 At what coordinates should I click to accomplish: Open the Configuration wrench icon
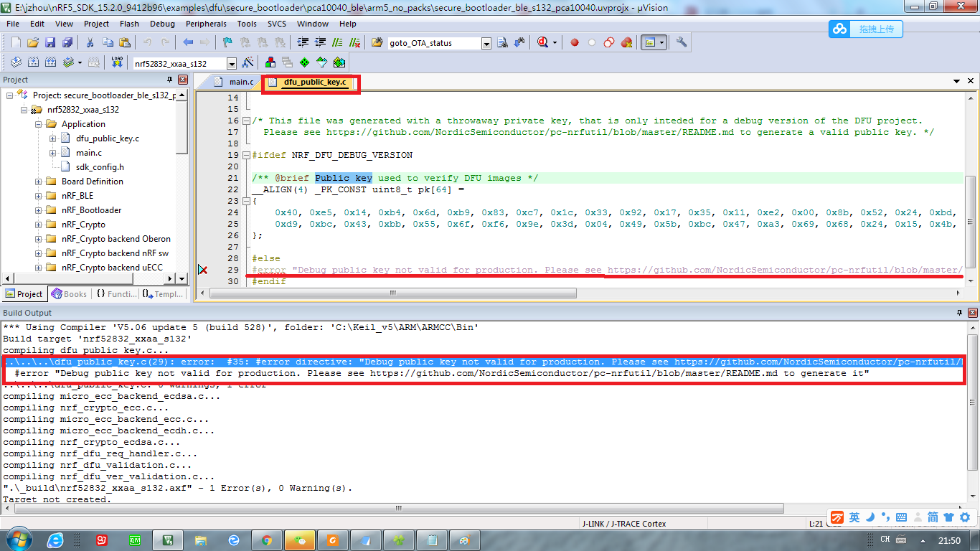[682, 42]
